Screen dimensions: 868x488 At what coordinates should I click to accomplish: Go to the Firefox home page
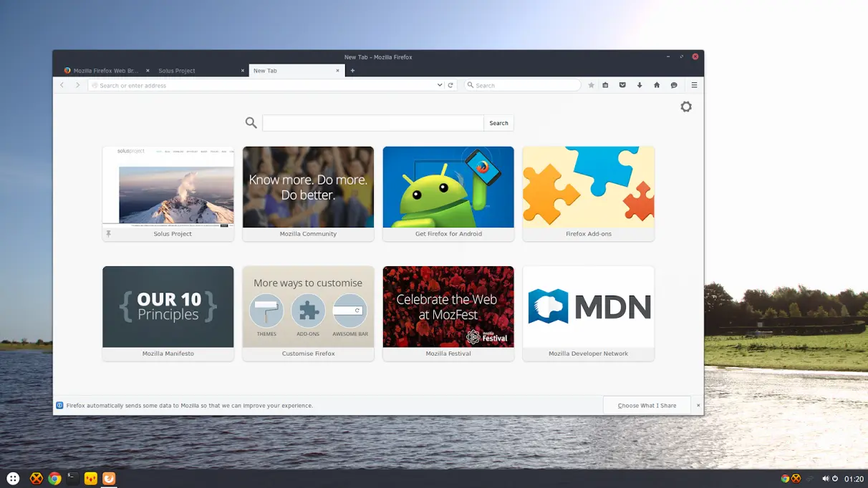tap(657, 85)
